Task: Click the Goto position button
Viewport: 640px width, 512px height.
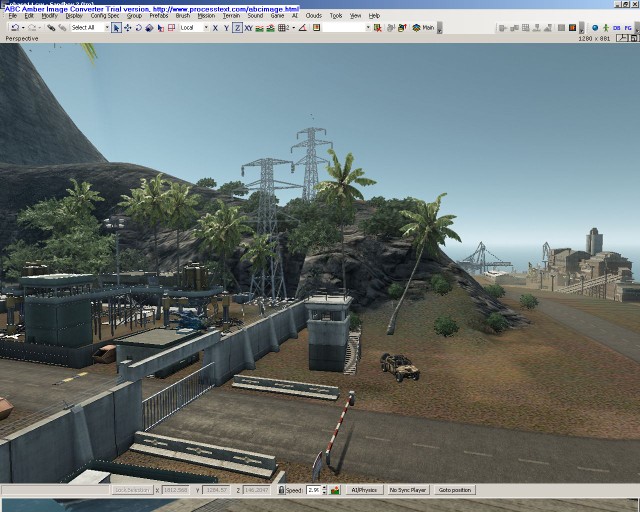Action: point(454,490)
